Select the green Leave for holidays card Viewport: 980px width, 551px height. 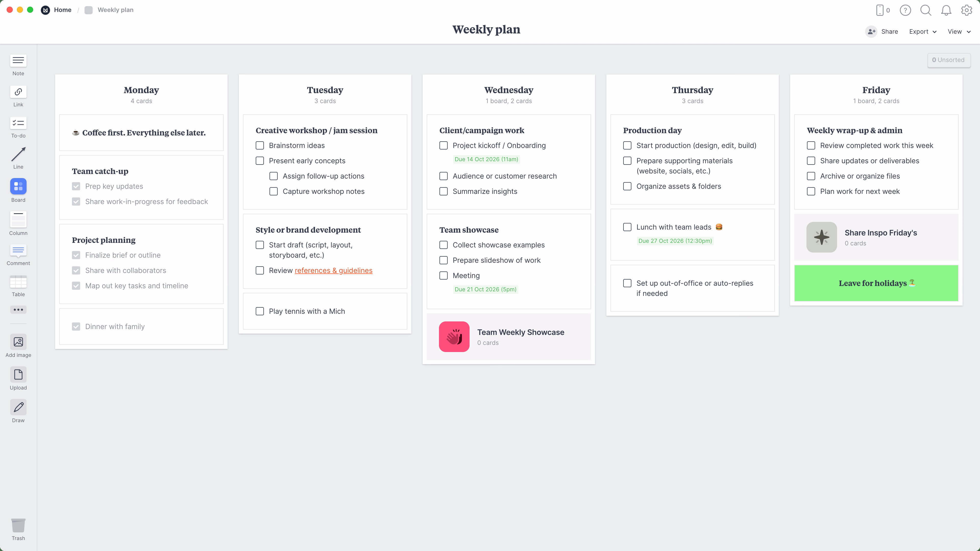point(876,283)
